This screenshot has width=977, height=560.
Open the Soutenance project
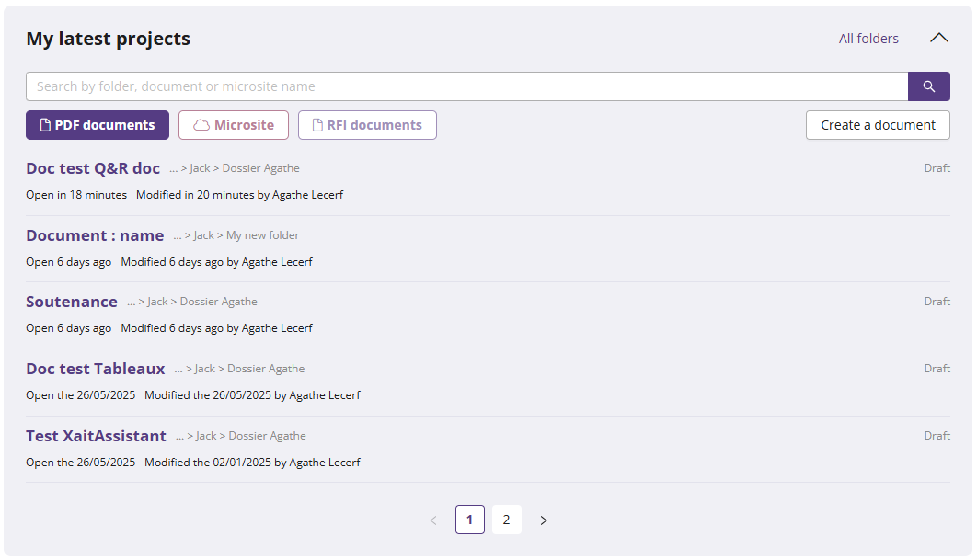[72, 302]
